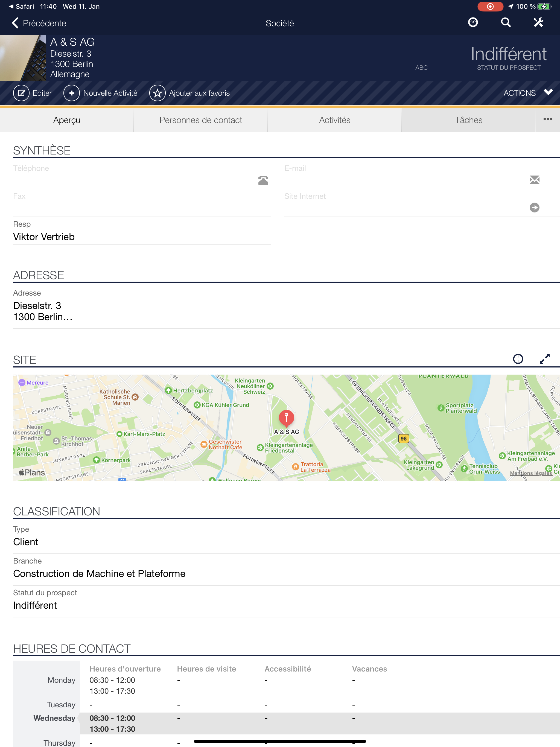Tap the e-mail envelope icon
Image resolution: width=560 pixels, height=747 pixels.
click(x=534, y=180)
